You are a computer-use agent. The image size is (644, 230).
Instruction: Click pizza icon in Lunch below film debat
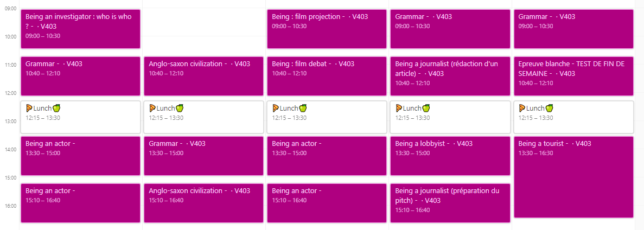click(276, 108)
